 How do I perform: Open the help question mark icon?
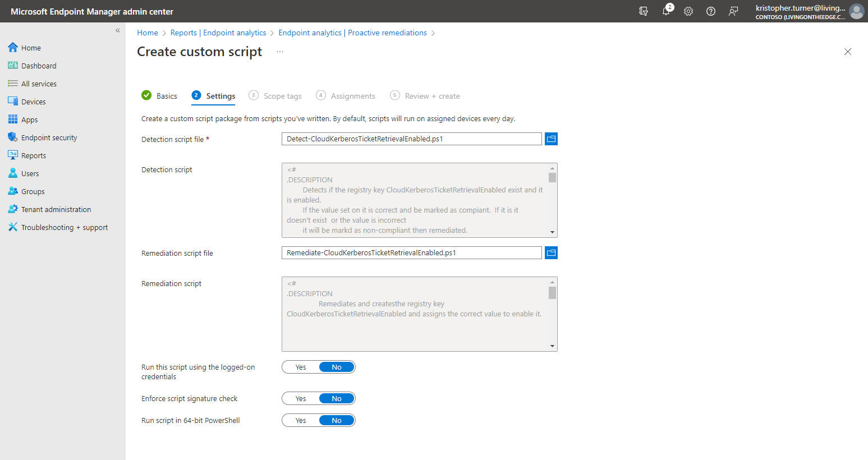tap(711, 11)
